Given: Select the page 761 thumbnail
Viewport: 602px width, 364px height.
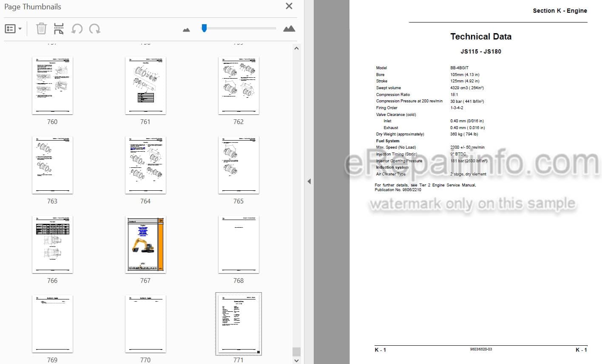Looking at the screenshot, I should pos(145,86).
